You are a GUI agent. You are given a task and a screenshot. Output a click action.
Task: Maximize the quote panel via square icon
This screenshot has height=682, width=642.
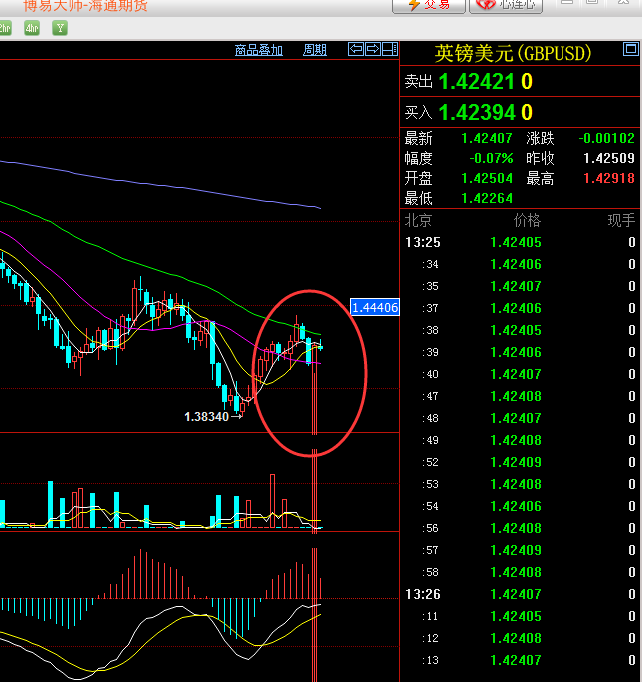click(629, 48)
